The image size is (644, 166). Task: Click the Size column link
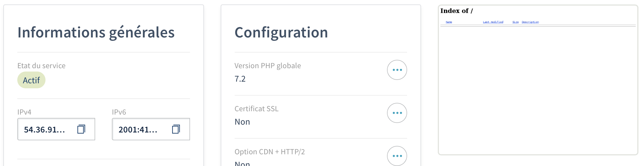tap(515, 22)
